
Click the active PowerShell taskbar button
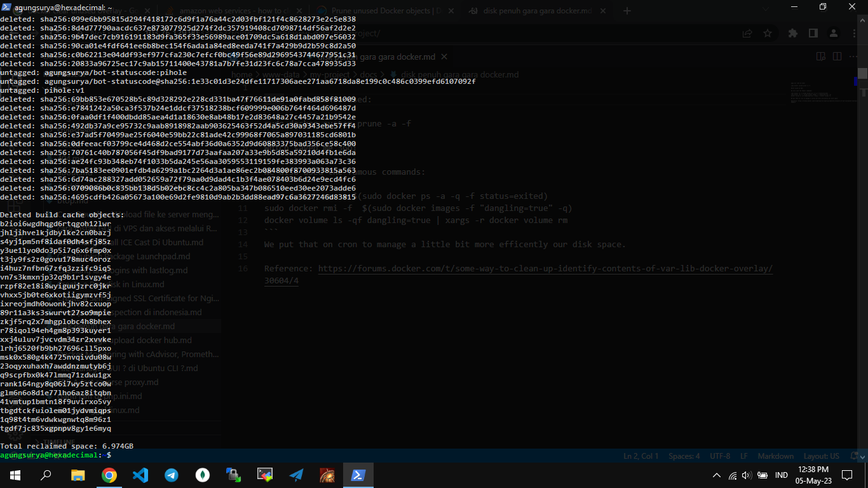(x=358, y=475)
